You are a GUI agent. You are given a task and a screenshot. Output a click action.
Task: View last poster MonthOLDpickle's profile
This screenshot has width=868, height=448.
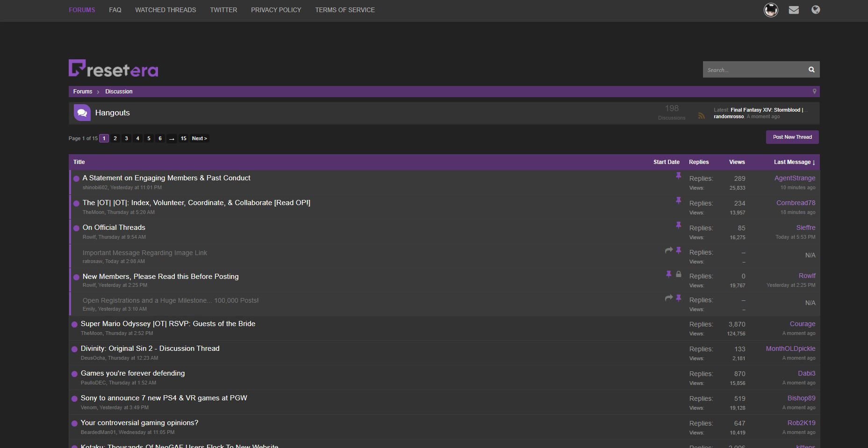tap(790, 348)
